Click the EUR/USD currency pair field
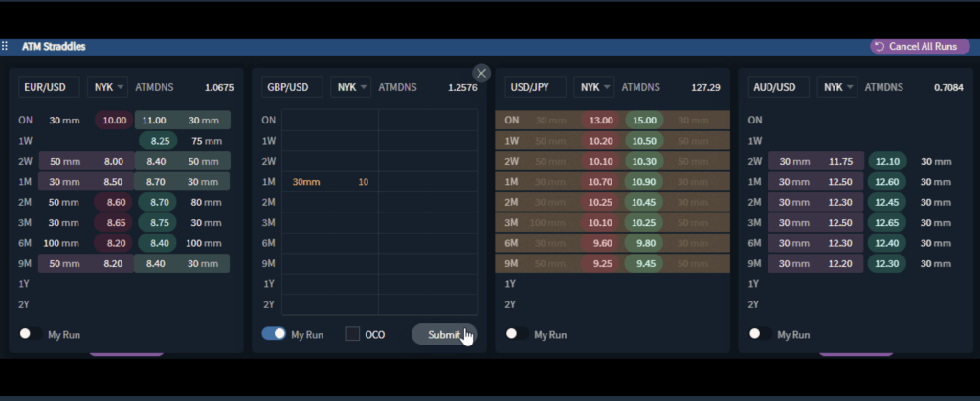This screenshot has width=980, height=401. tap(49, 87)
